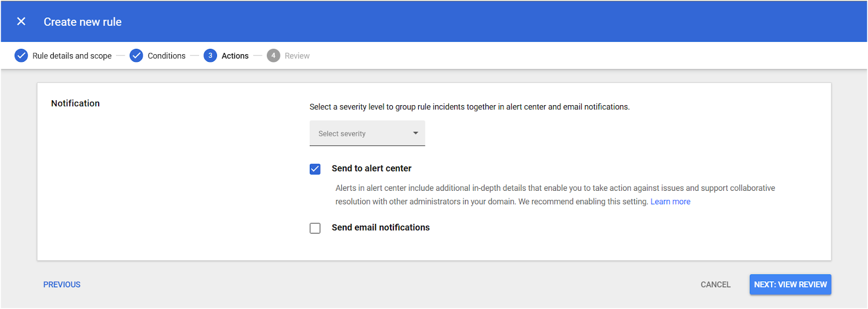Click the Conditions step checkmark icon
Image resolution: width=868 pixels, height=309 pixels.
pyautogui.click(x=136, y=56)
